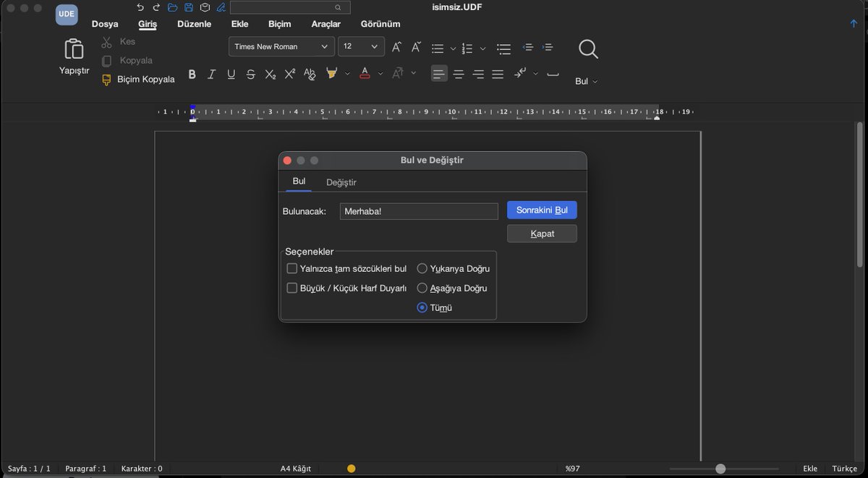
Task: Enable 'Büyük / Küçük Harf Duyarlı' checkbox
Action: [x=292, y=288]
